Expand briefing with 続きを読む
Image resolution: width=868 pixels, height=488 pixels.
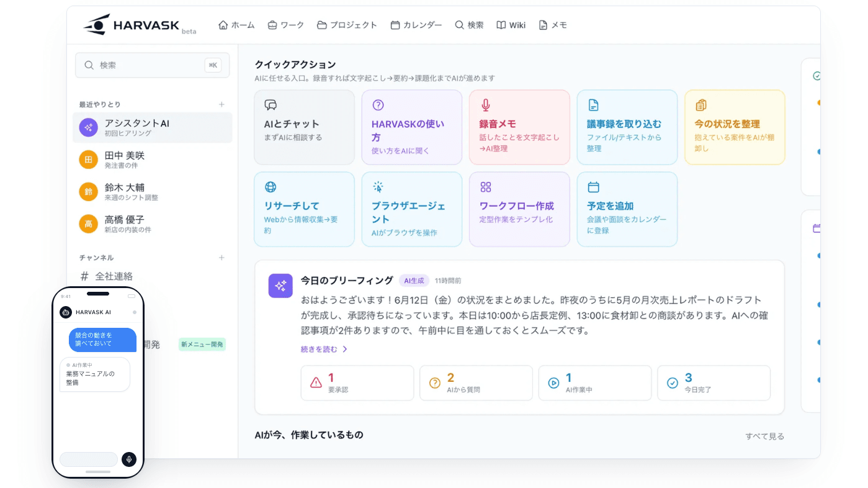(x=324, y=349)
